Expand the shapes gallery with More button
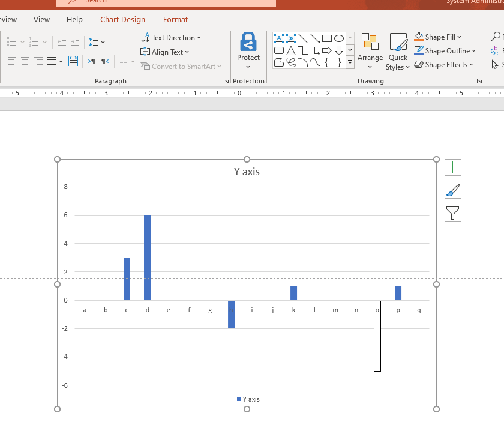 click(350, 62)
